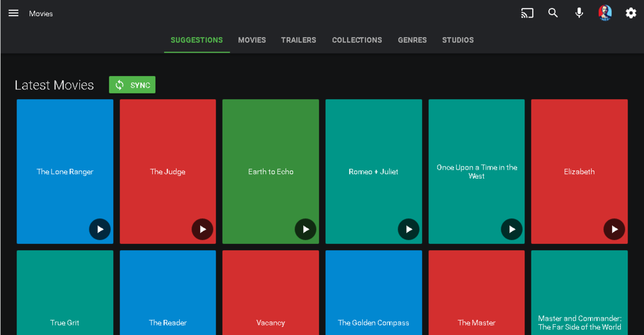Click the green Sync button

132,85
